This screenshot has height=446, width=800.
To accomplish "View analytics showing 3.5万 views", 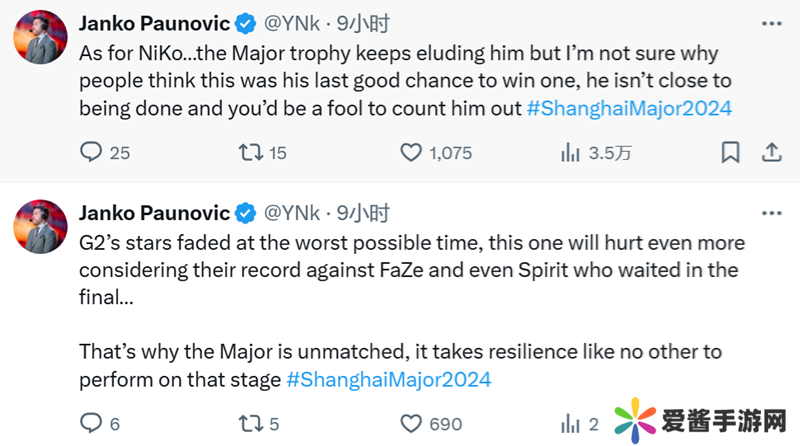I will 571,153.
